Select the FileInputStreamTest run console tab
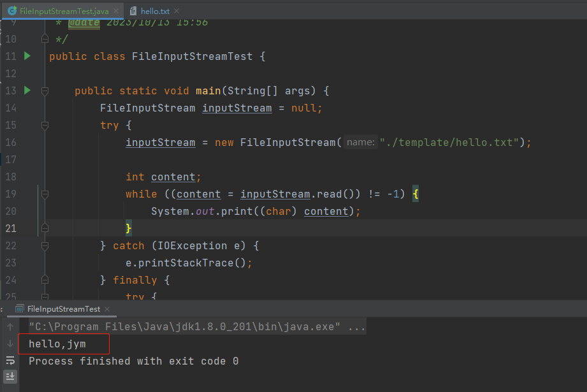The height and width of the screenshot is (392, 587). tap(63, 309)
